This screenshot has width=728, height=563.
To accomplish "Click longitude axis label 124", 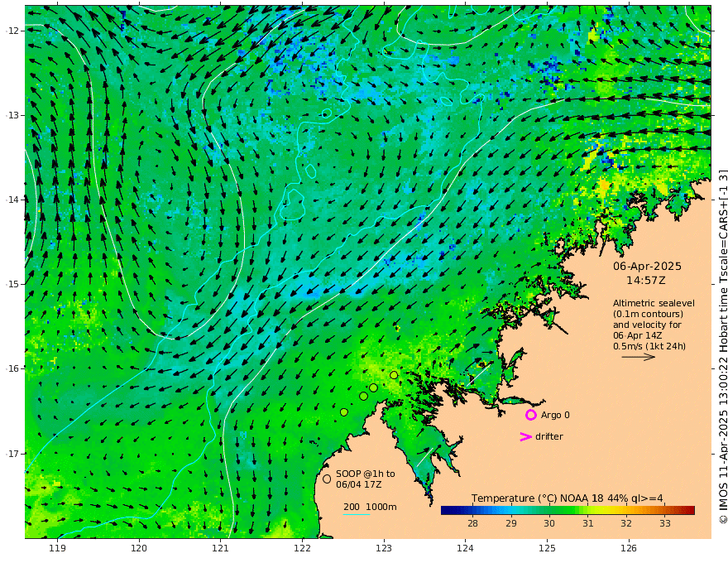I will click(465, 548).
